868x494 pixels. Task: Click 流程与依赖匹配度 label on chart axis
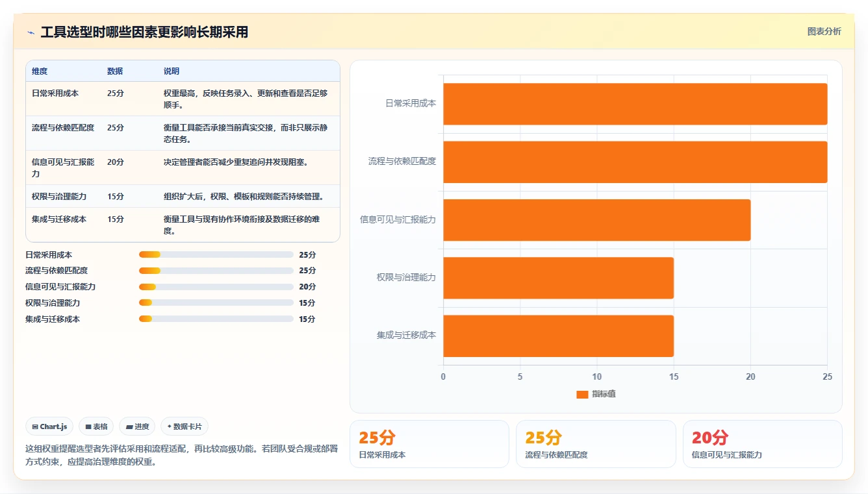click(402, 161)
